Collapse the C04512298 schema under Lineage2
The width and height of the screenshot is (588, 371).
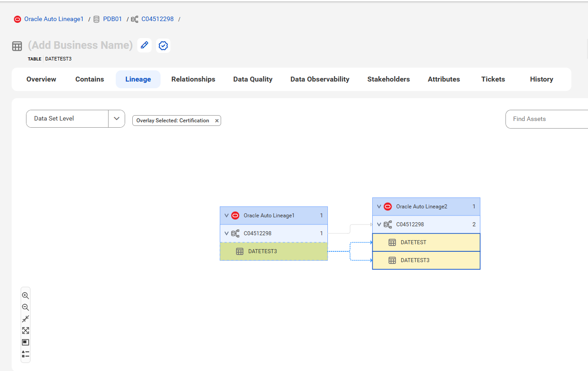coord(379,224)
